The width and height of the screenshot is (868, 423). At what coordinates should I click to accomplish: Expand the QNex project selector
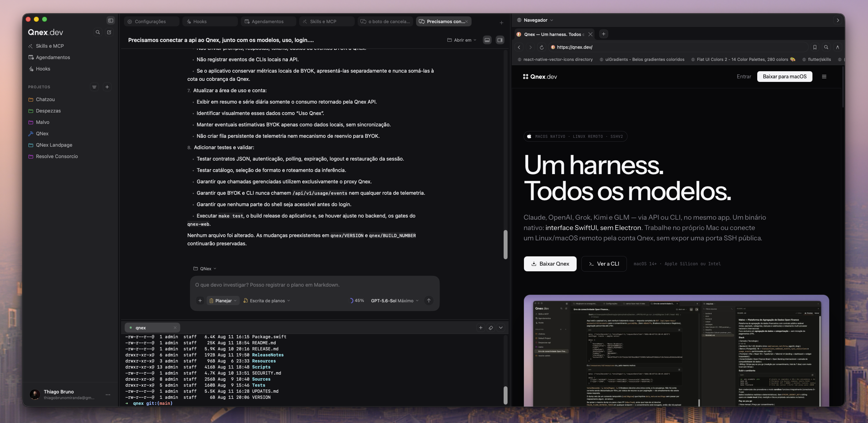pos(205,268)
